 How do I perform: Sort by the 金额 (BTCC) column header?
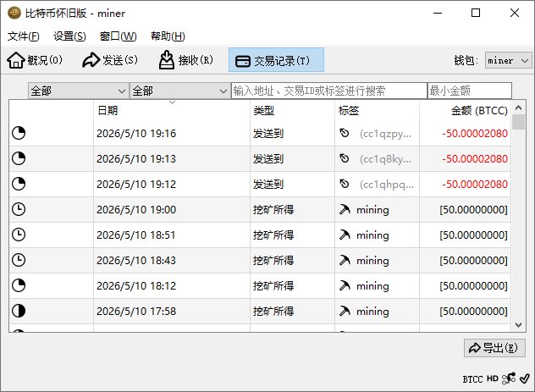point(465,111)
